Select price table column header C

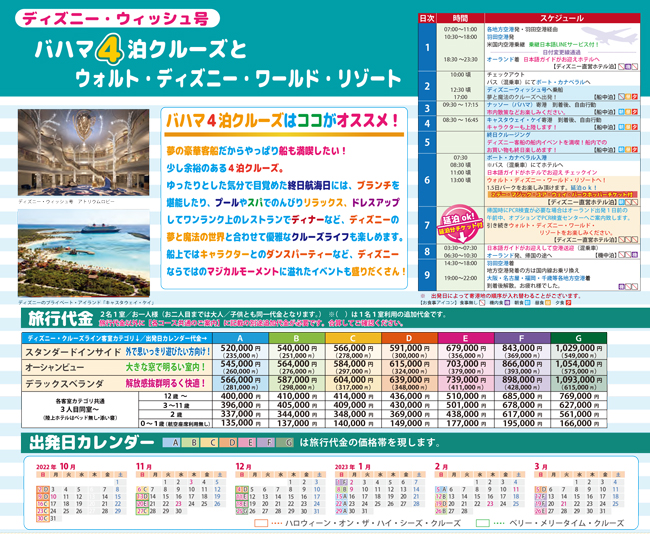(x=353, y=338)
